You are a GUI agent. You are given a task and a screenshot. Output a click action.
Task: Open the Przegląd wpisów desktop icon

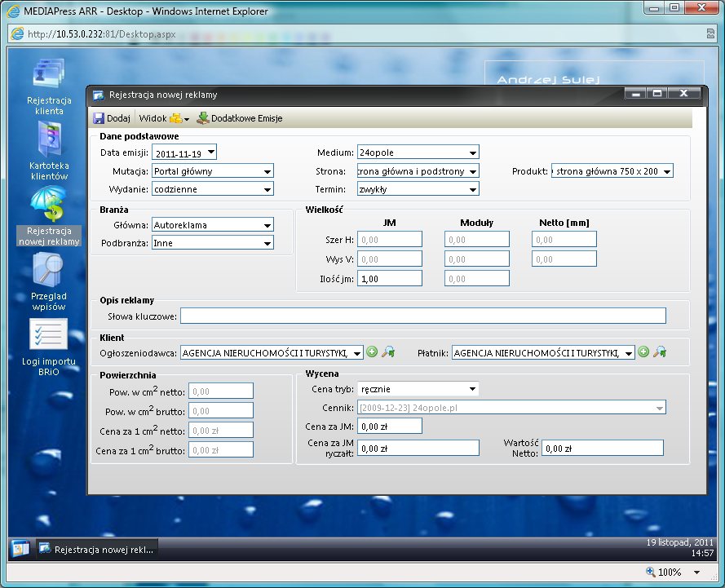[49, 281]
